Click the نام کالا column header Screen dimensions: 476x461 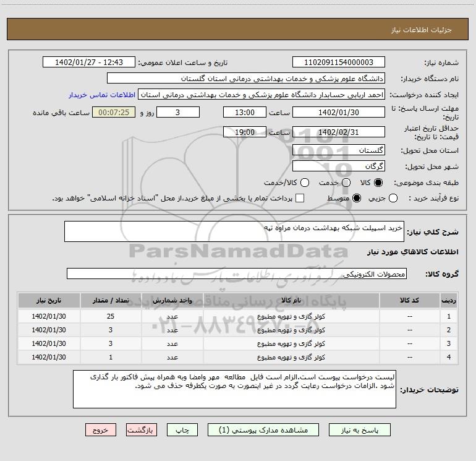pos(291,300)
